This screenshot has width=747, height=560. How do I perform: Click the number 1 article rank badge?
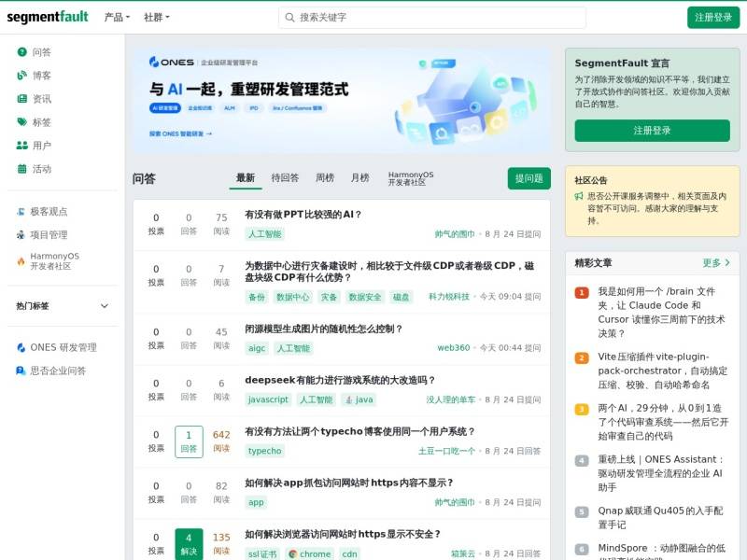[581, 292]
